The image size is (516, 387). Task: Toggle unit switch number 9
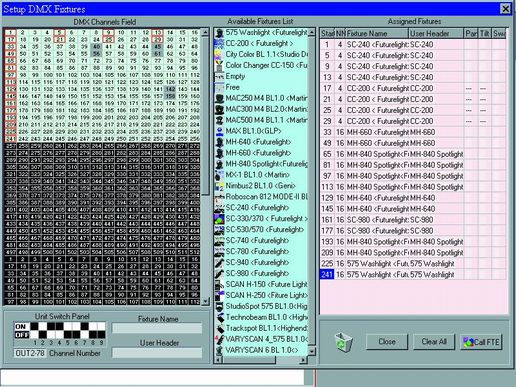101,330
